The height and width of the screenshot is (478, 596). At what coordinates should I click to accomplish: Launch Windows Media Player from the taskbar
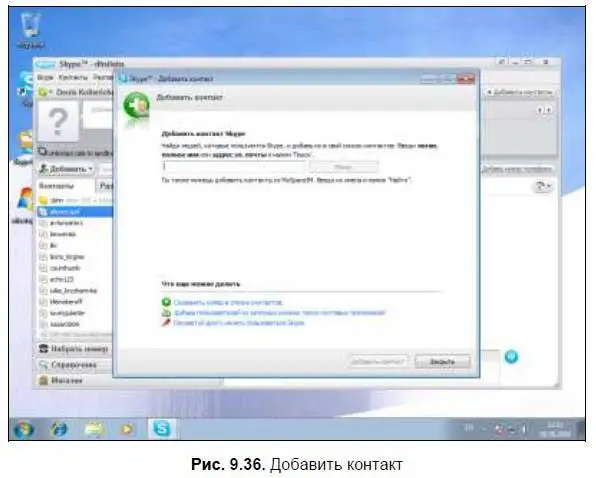[x=127, y=429]
